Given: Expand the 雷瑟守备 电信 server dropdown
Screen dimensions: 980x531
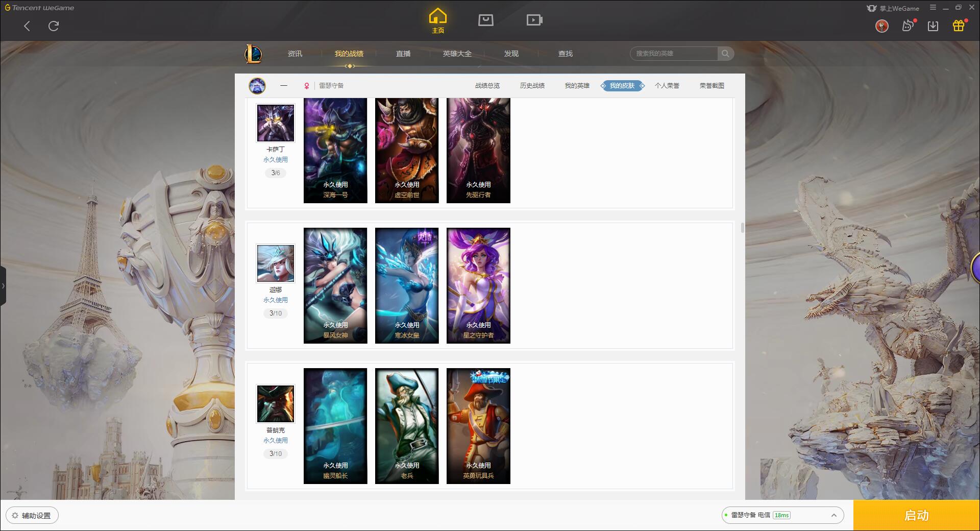Looking at the screenshot, I should pyautogui.click(x=782, y=515).
